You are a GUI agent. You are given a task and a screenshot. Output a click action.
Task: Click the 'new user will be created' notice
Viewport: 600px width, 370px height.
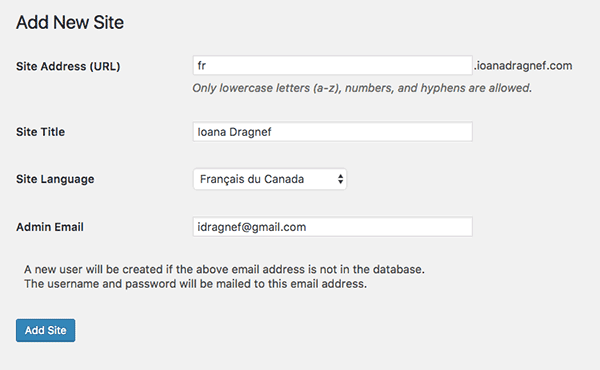(x=224, y=269)
